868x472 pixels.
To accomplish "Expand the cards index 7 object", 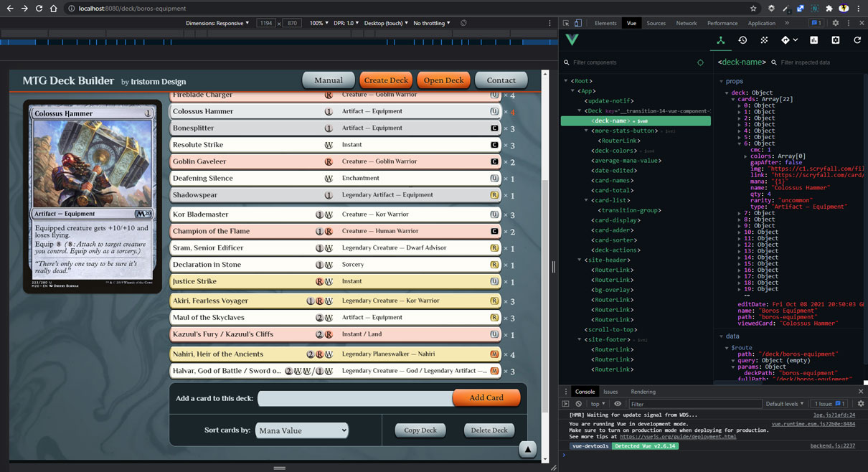I will pos(740,213).
